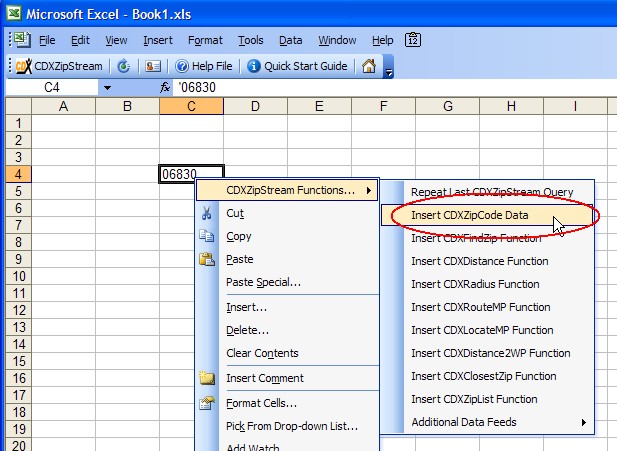This screenshot has height=451, width=617.
Task: Open the Format menu
Action: pos(205,40)
